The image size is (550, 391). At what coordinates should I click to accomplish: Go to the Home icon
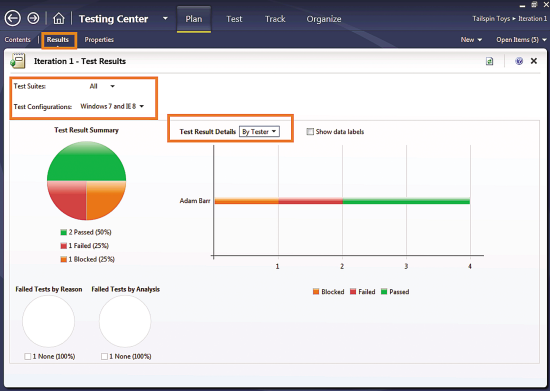pyautogui.click(x=59, y=18)
